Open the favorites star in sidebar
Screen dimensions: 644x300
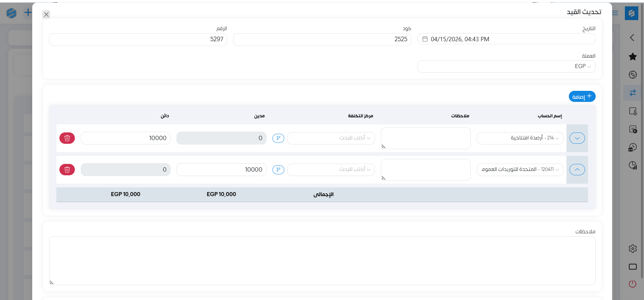(633, 57)
